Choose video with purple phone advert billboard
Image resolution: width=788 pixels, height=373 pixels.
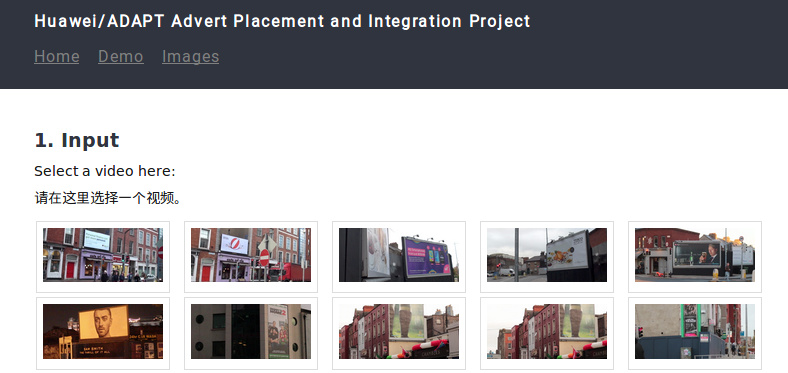(x=399, y=256)
